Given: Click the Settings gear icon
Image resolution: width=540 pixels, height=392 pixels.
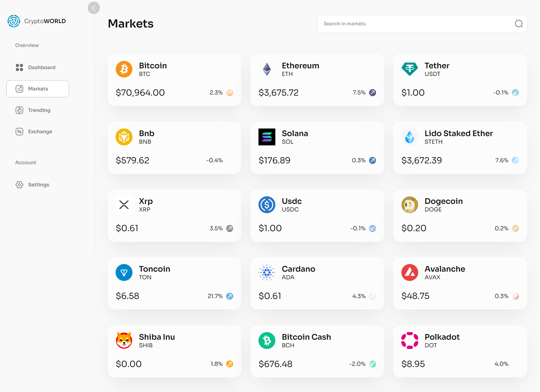Looking at the screenshot, I should point(19,185).
